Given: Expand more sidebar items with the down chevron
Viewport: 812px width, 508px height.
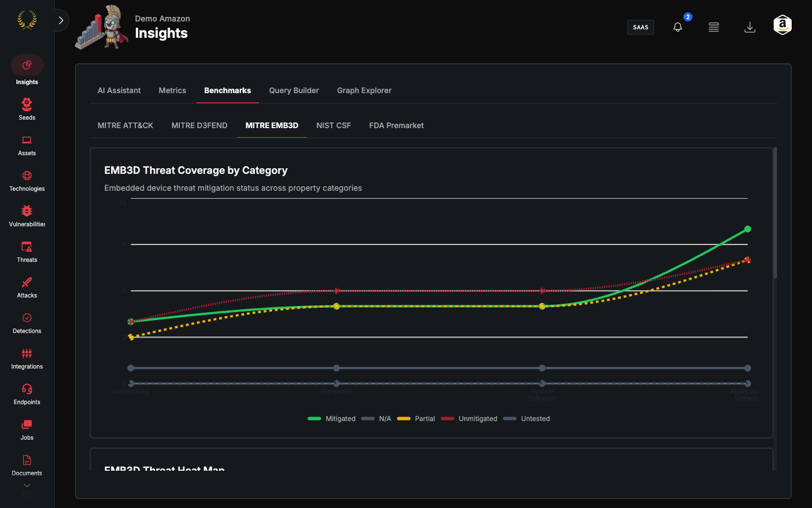Looking at the screenshot, I should pyautogui.click(x=27, y=485).
